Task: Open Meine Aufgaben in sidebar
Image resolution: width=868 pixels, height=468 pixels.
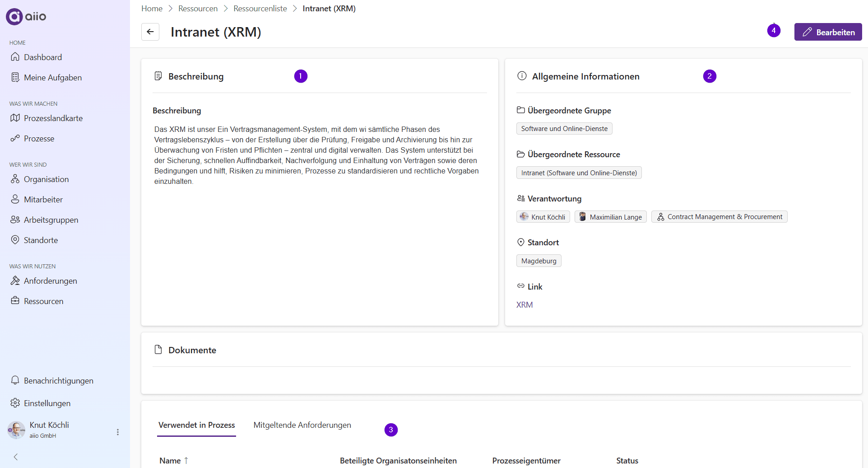Action: click(52, 78)
